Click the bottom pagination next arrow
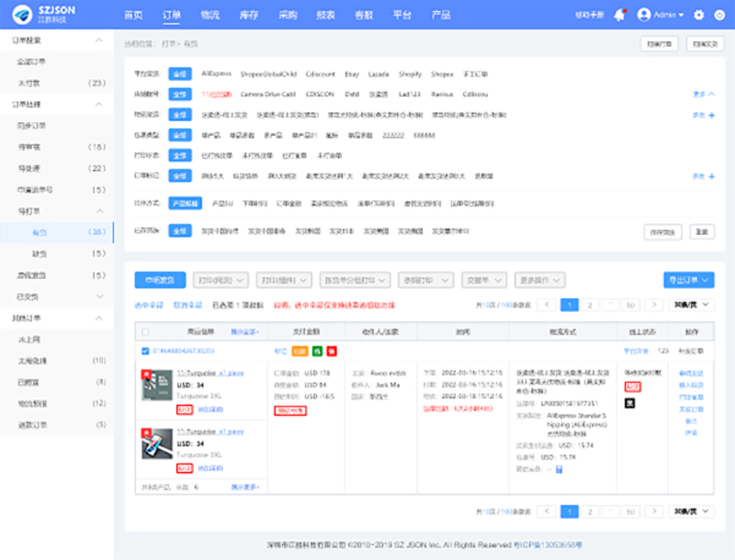The height and width of the screenshot is (560, 735). click(654, 511)
